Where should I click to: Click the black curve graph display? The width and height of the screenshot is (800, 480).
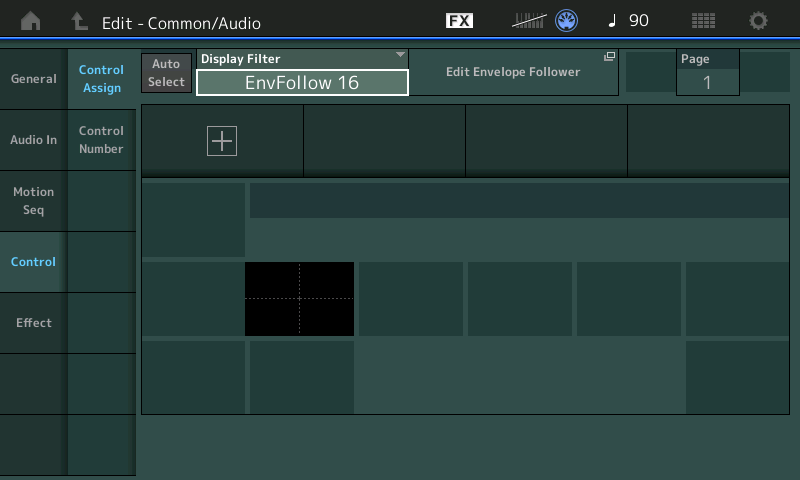[299, 299]
